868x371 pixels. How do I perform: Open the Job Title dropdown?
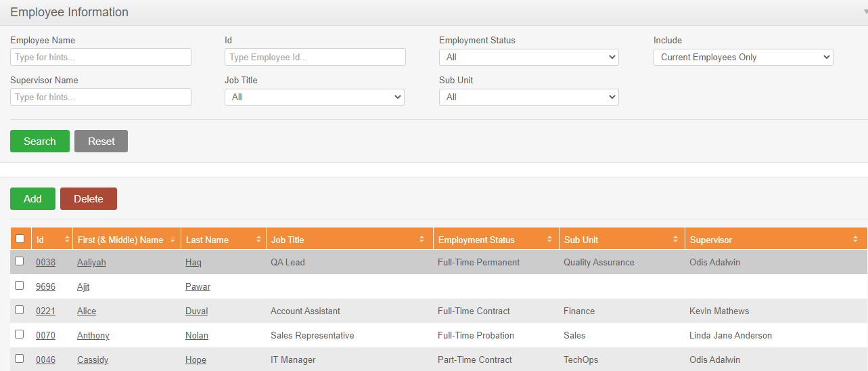[315, 97]
